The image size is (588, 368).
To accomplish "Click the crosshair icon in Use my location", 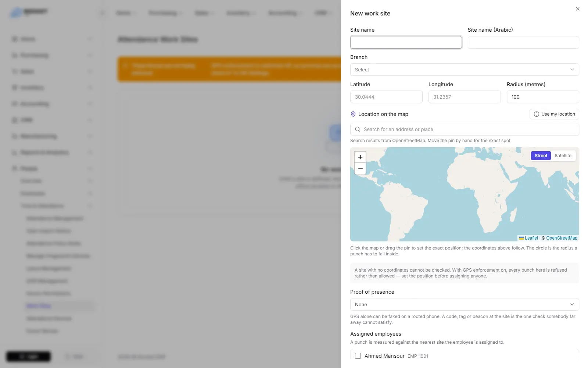I will point(536,114).
